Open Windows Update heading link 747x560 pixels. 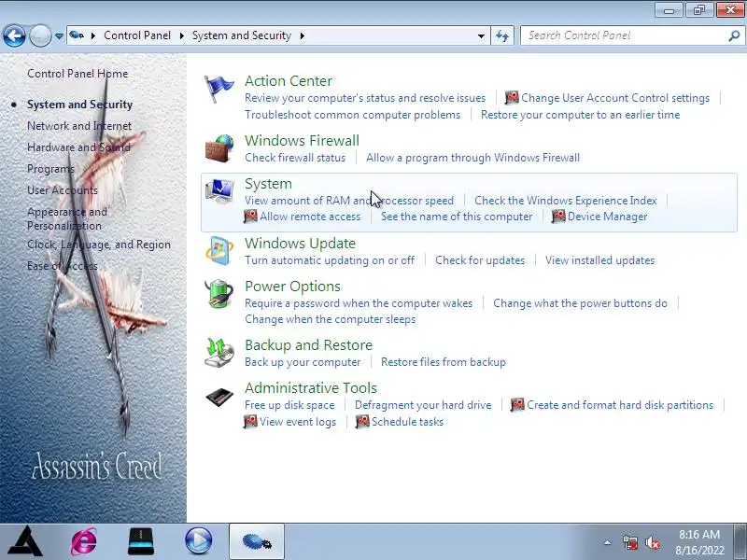click(x=300, y=244)
